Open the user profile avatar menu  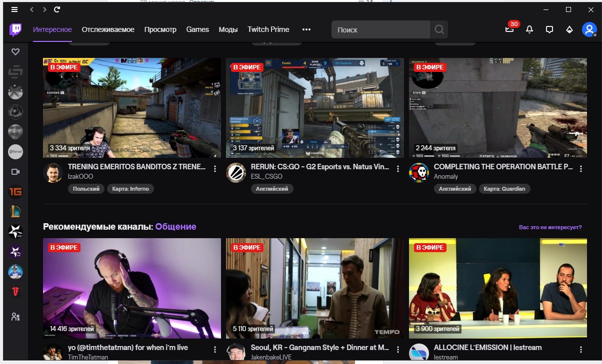tap(589, 29)
